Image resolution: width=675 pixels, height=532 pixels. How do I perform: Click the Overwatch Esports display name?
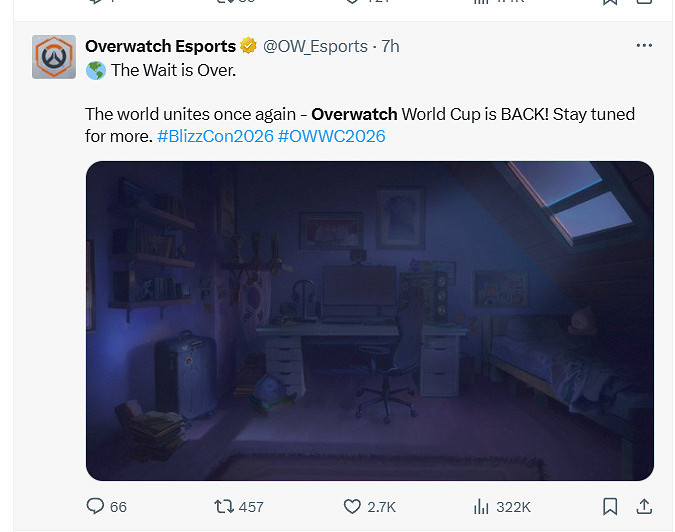[160, 46]
